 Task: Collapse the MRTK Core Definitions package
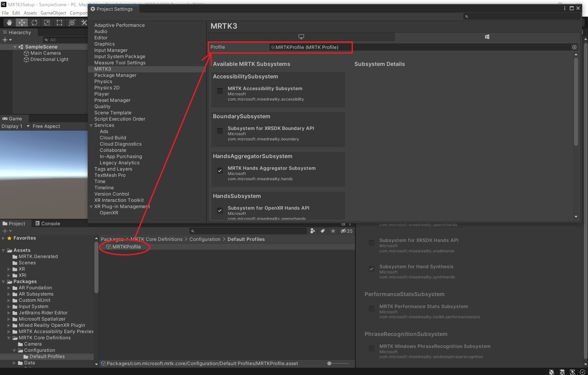coord(9,338)
